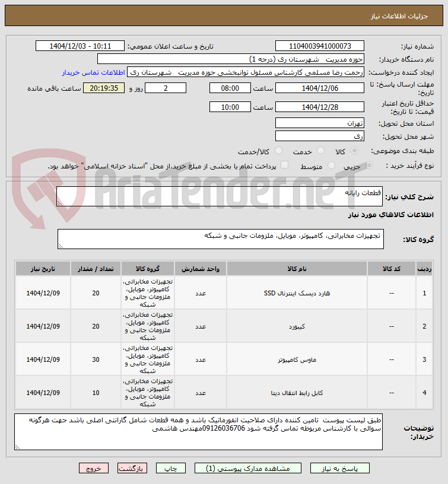
Task: Select the ماوس کامپیوتر item cell
Action: coord(297,359)
